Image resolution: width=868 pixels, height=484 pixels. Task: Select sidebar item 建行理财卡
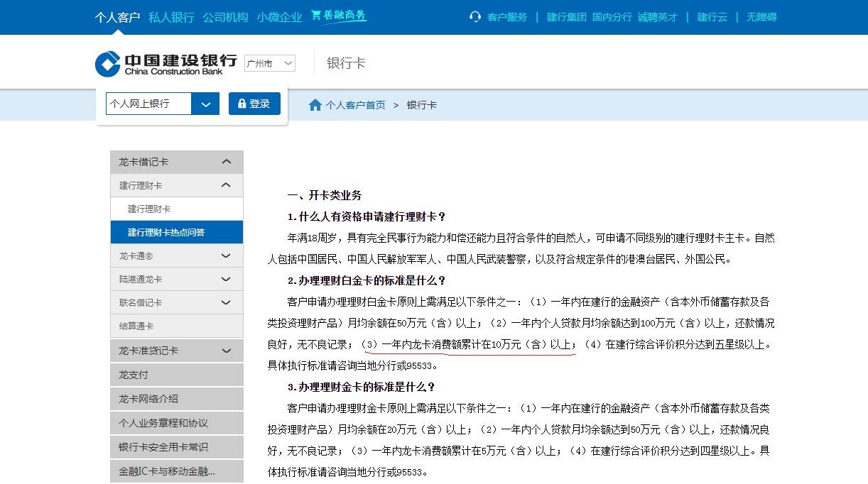pyautogui.click(x=177, y=209)
